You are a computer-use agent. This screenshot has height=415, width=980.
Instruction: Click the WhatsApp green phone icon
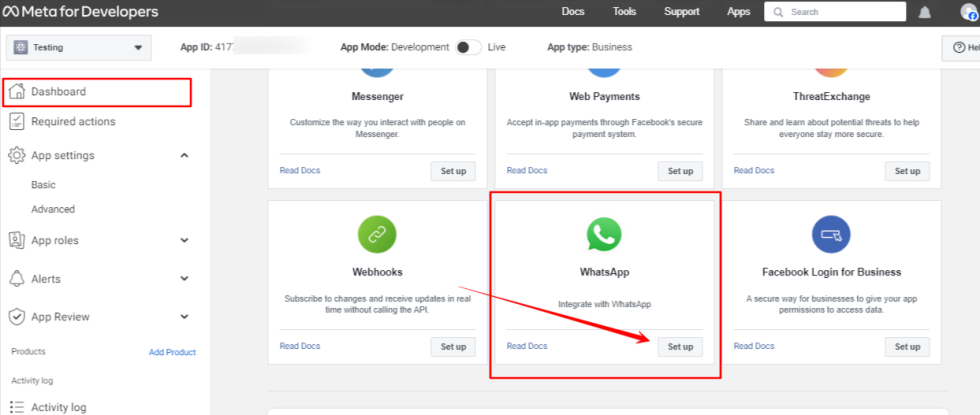pyautogui.click(x=604, y=235)
